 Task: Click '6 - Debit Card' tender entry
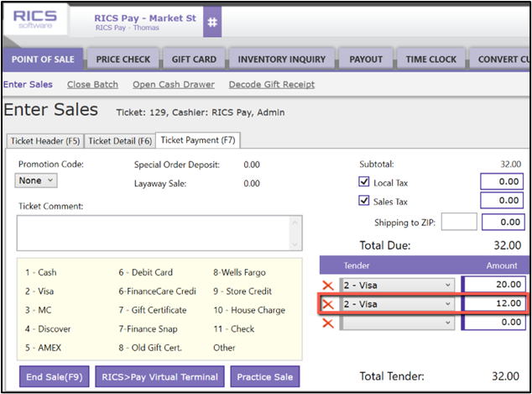pyautogui.click(x=145, y=272)
